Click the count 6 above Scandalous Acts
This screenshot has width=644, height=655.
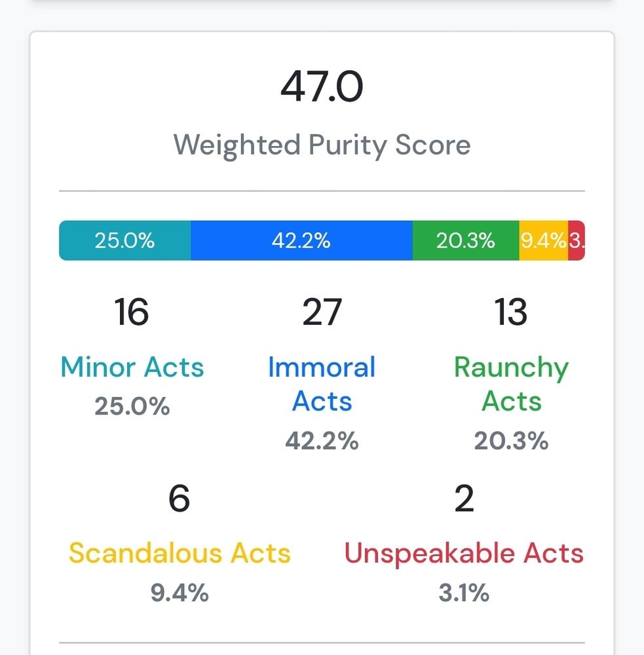pyautogui.click(x=180, y=498)
